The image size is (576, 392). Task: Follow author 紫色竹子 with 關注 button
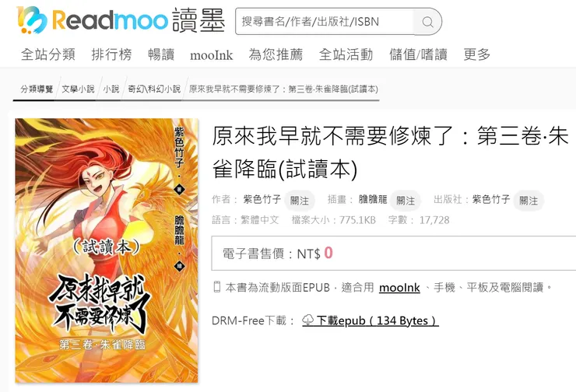300,201
